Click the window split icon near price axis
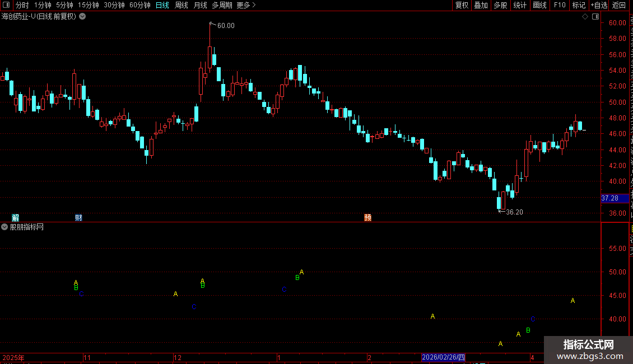This screenshot has height=364, width=633. click(595, 17)
